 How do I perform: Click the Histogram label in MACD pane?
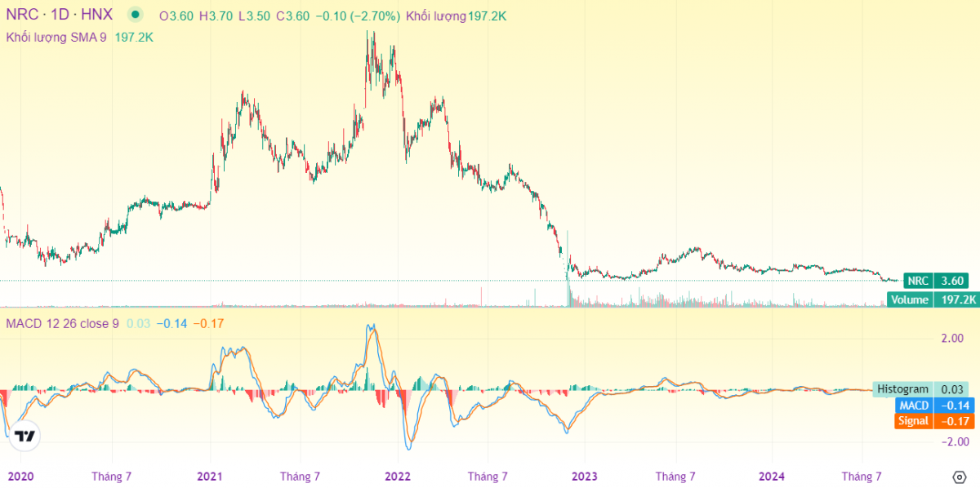tap(902, 389)
